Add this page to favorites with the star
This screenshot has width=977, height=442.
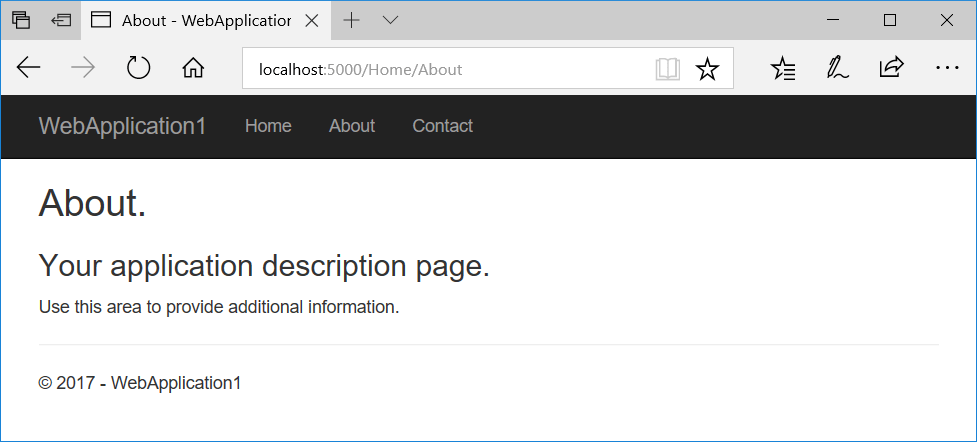[707, 69]
